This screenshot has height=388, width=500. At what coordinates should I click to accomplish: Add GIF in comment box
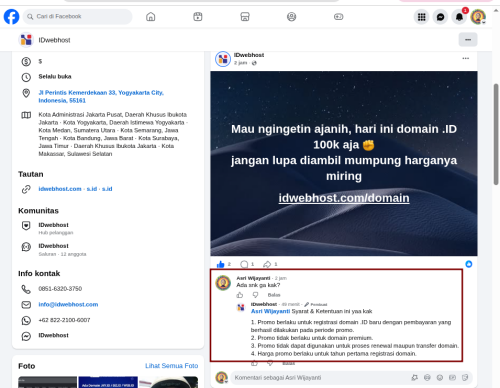click(x=452, y=378)
